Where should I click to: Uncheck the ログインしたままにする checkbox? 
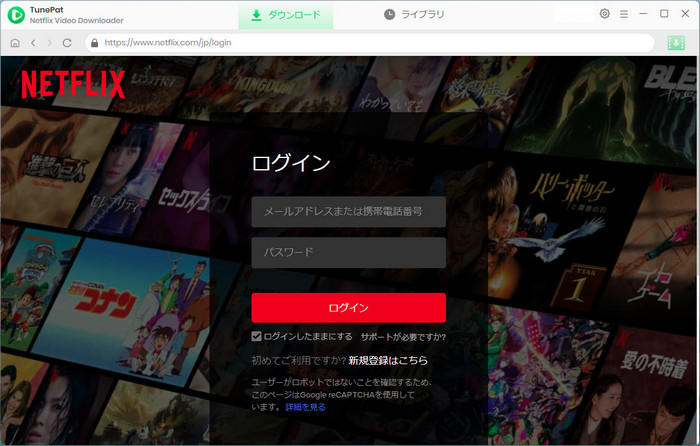point(257,336)
